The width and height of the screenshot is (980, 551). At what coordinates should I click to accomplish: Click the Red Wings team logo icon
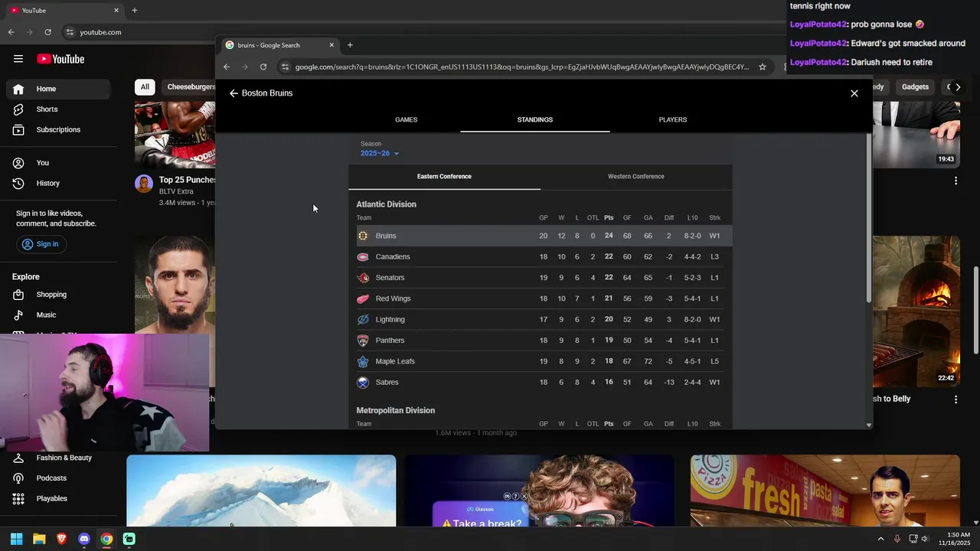[x=363, y=298]
